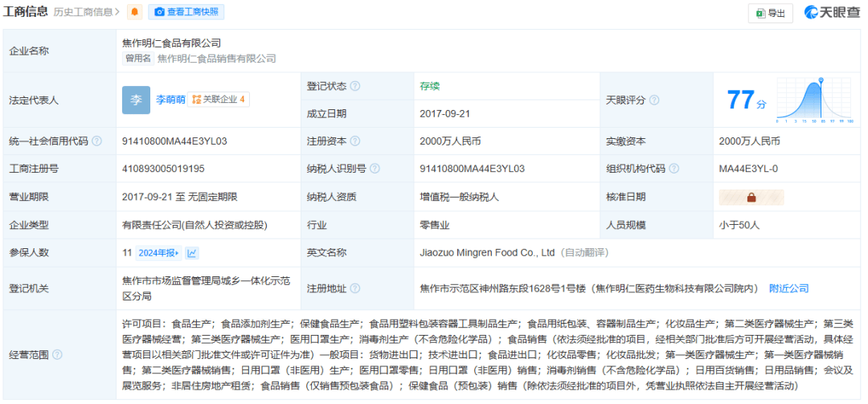Open 历史工商信息 link
Viewport: 868px width, 404px height.
coord(87,12)
